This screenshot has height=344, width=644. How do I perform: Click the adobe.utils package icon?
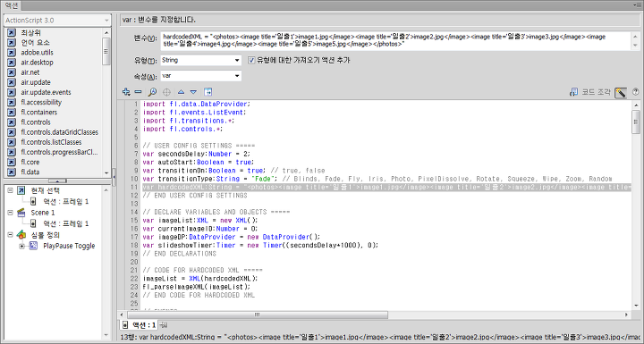pyautogui.click(x=12, y=53)
